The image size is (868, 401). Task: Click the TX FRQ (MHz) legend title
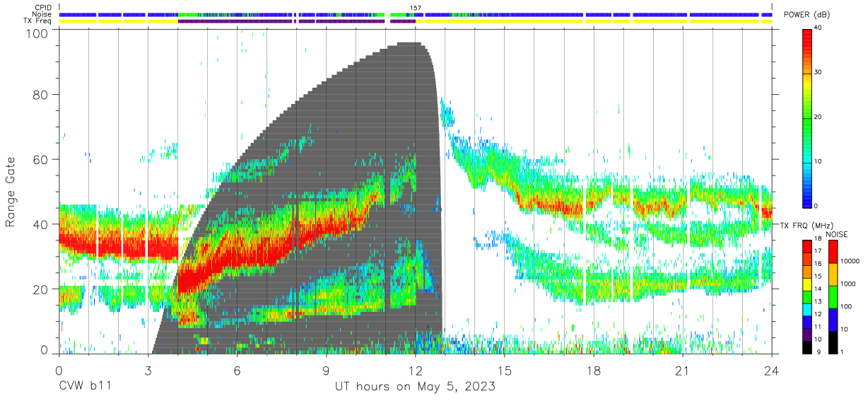806,226
